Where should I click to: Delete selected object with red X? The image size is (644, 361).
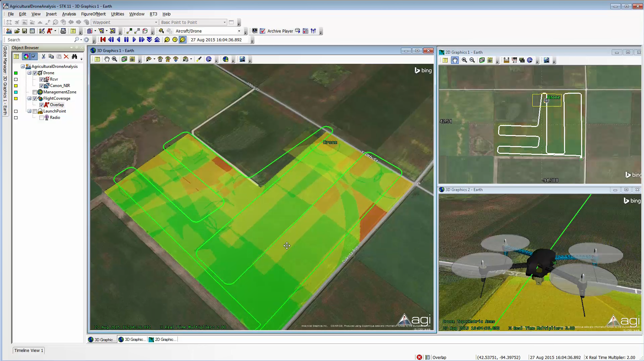click(66, 56)
